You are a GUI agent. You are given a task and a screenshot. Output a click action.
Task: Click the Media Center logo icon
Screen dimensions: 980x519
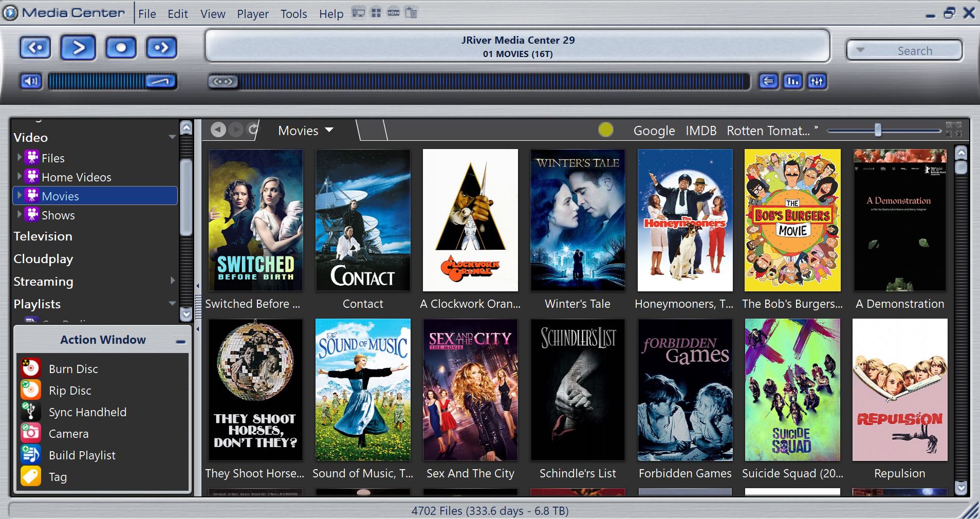tap(10, 13)
